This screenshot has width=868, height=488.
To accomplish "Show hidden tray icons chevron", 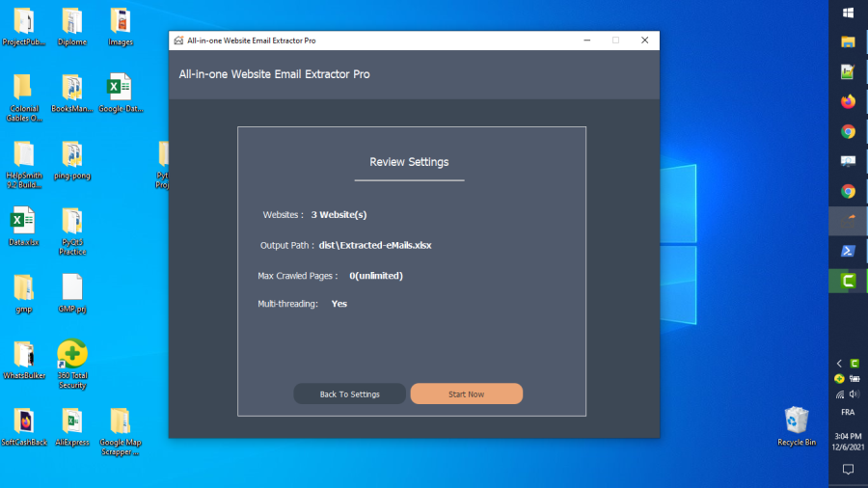I will (839, 364).
